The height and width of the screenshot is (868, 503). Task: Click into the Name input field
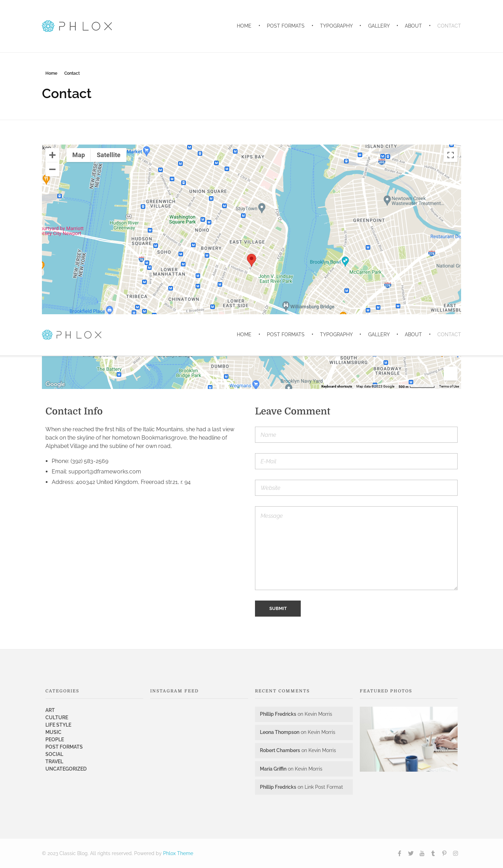pos(356,435)
